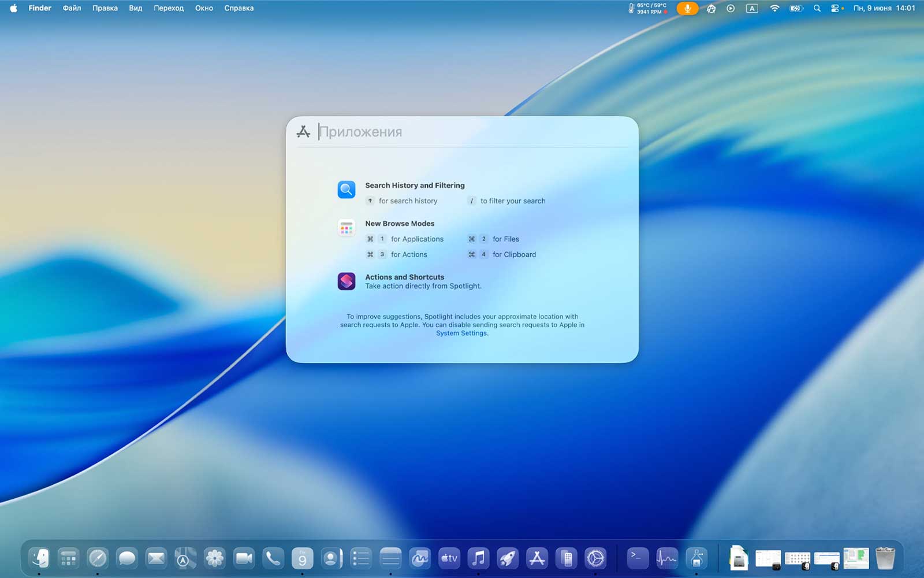Open App Store from the Dock
This screenshot has height=578, width=924.
point(537,558)
